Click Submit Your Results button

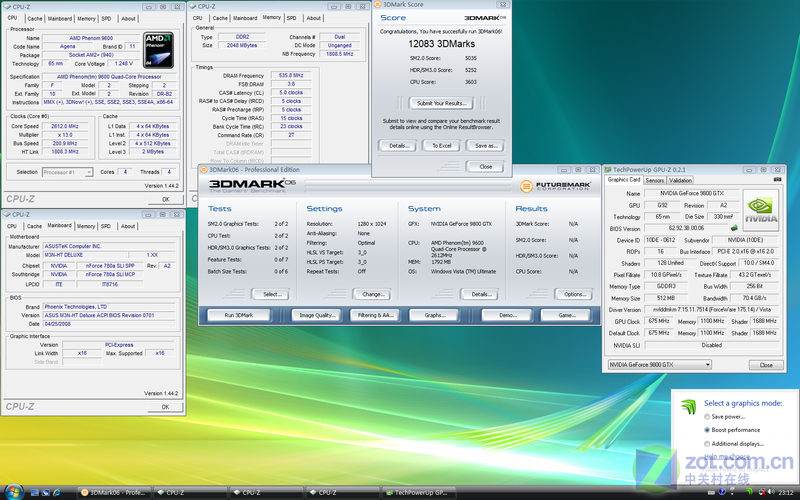tap(441, 103)
